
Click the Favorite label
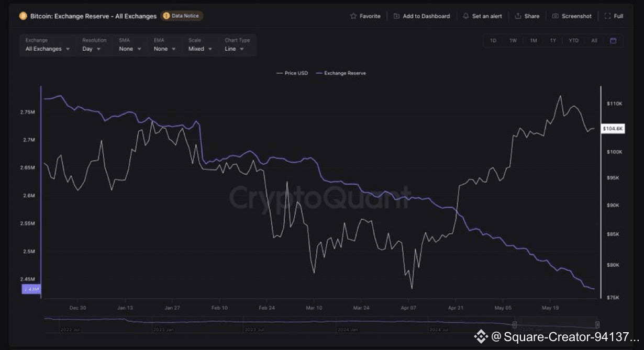pos(370,16)
